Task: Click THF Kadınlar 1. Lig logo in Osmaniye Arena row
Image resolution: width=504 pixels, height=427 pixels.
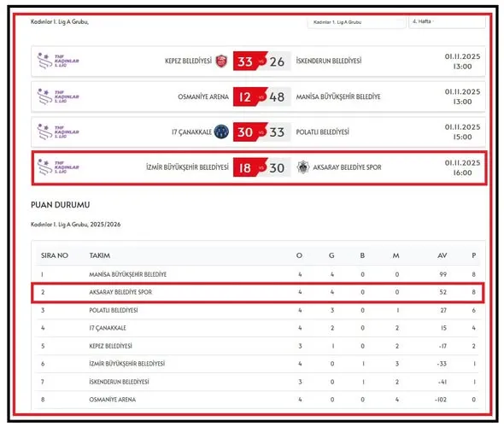Action: [58, 97]
